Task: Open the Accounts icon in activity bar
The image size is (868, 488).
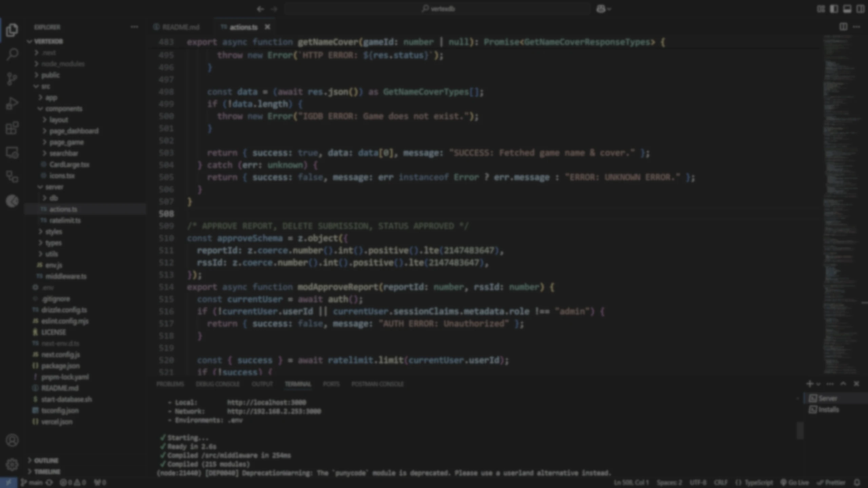Action: tap(12, 440)
